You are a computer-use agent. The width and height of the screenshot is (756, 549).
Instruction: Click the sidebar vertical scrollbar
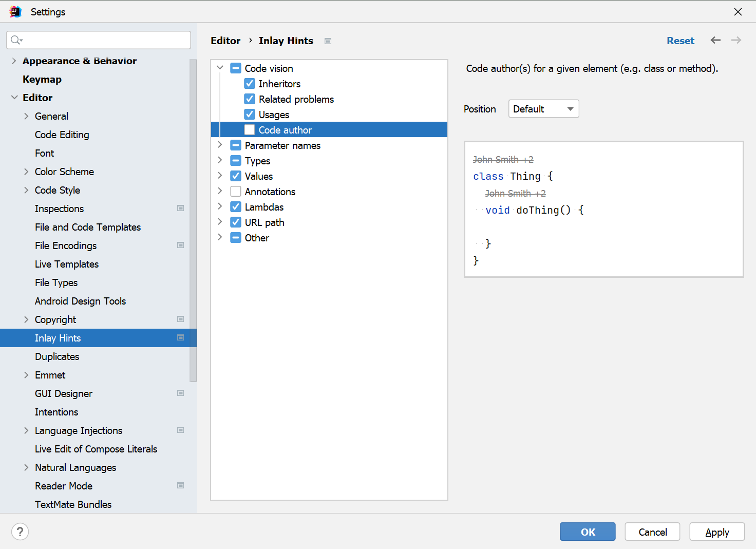click(x=193, y=221)
